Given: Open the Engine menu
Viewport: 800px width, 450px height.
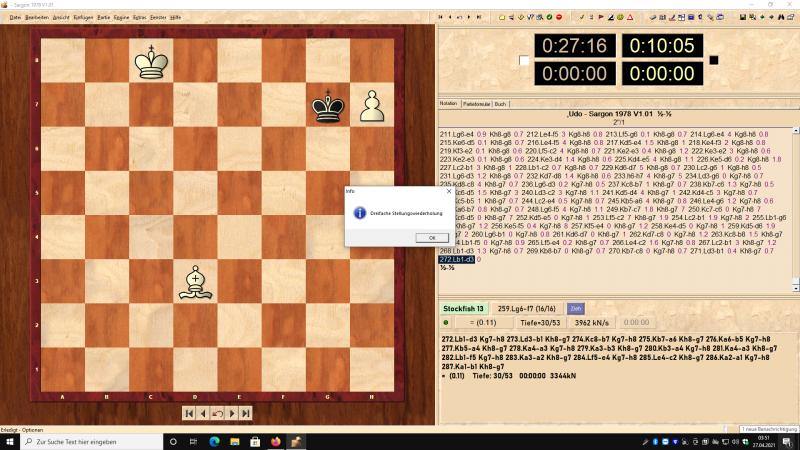Looking at the screenshot, I should click(121, 17).
